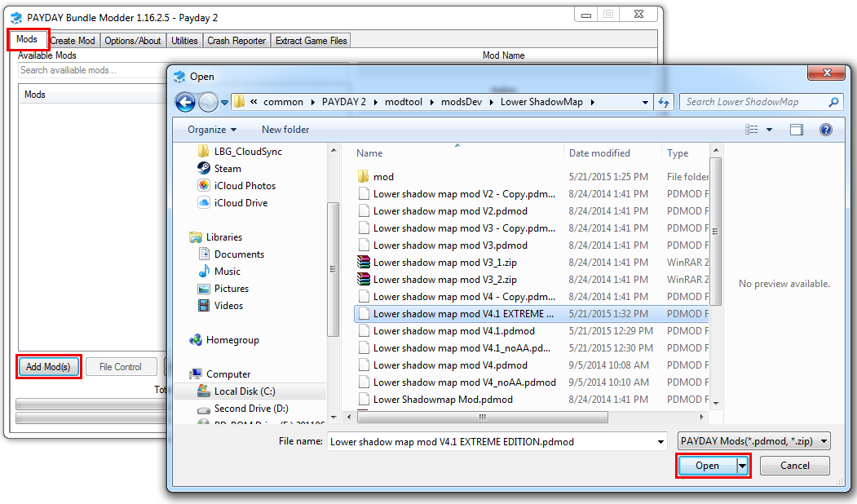Image resolution: width=857 pixels, height=504 pixels.
Task: Open Documents library
Action: 239,254
